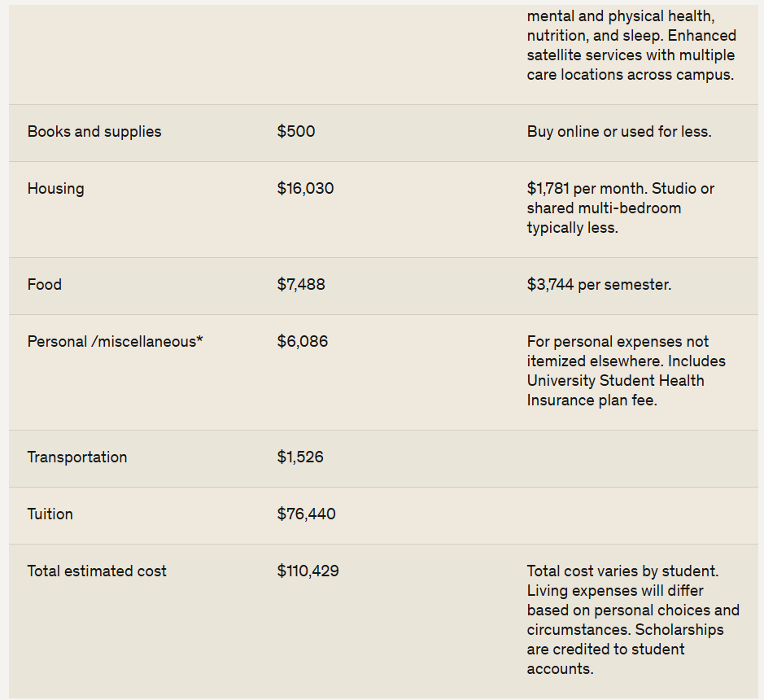Click the Books and supplies row label
Screen dimensions: 764x700
tap(94, 132)
